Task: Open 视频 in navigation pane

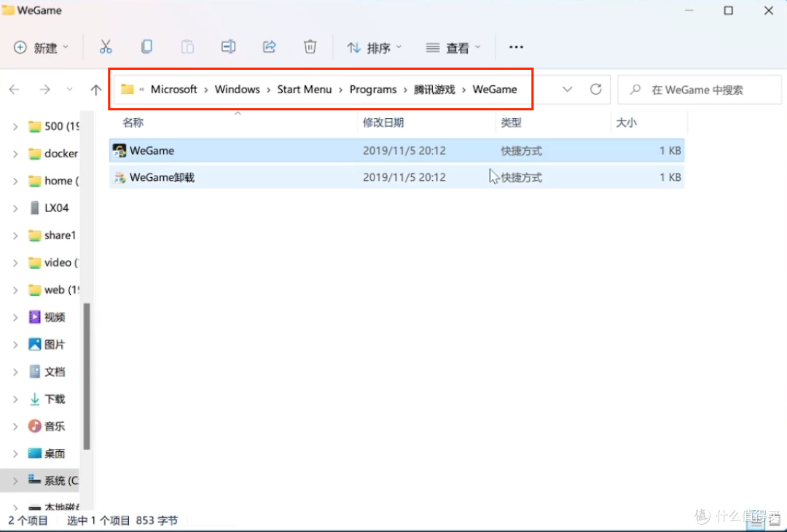Action: pos(47,317)
